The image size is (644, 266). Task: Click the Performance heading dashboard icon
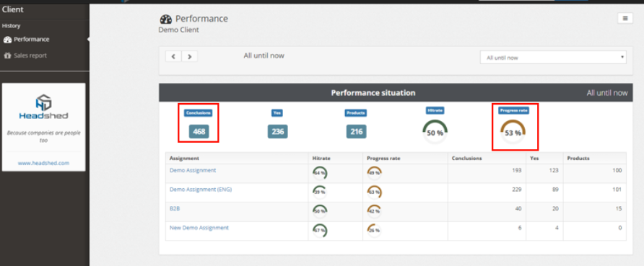tap(166, 19)
